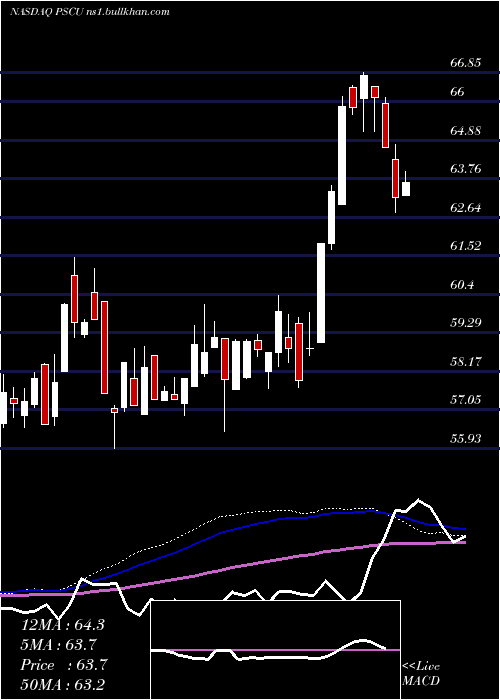Click the 12MA : 64.3 readout
The height and width of the screenshot is (700, 500).
(x=62, y=625)
